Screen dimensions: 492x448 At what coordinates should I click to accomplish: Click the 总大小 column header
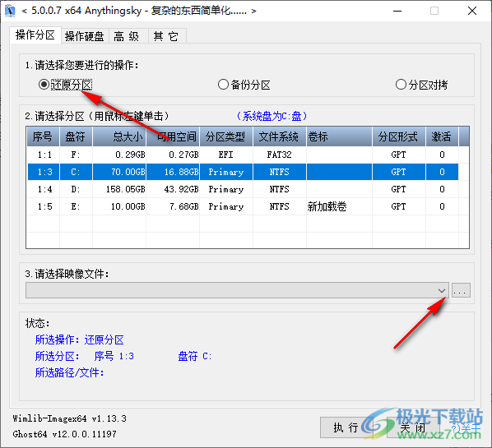coord(119,136)
